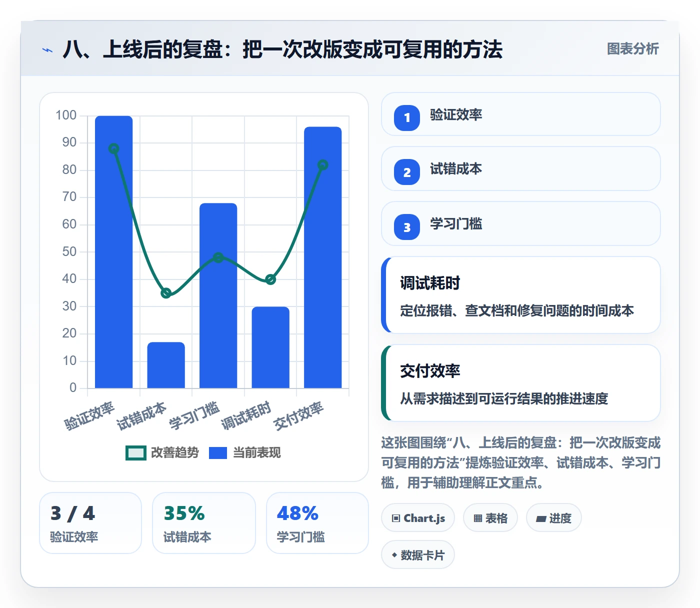700x608 pixels.
Task: Click the blue 验证效率 bar in the chart
Action: 114,252
